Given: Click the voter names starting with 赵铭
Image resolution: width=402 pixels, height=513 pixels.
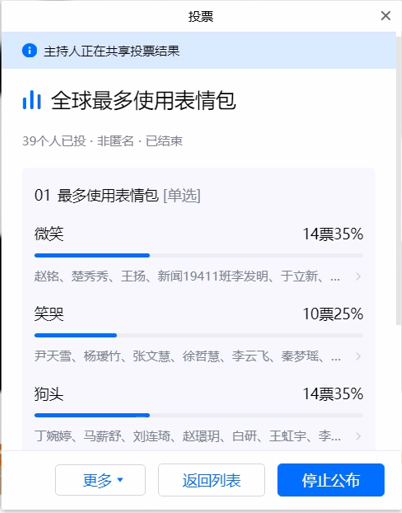Looking at the screenshot, I should coord(187,276).
